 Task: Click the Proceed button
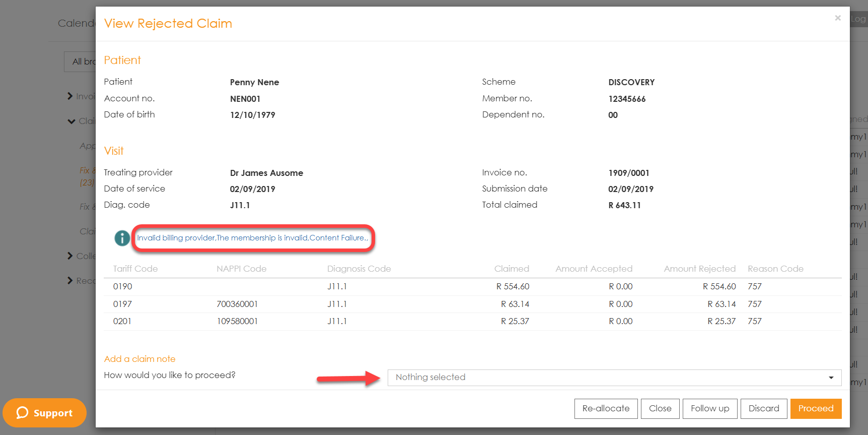[816, 408]
